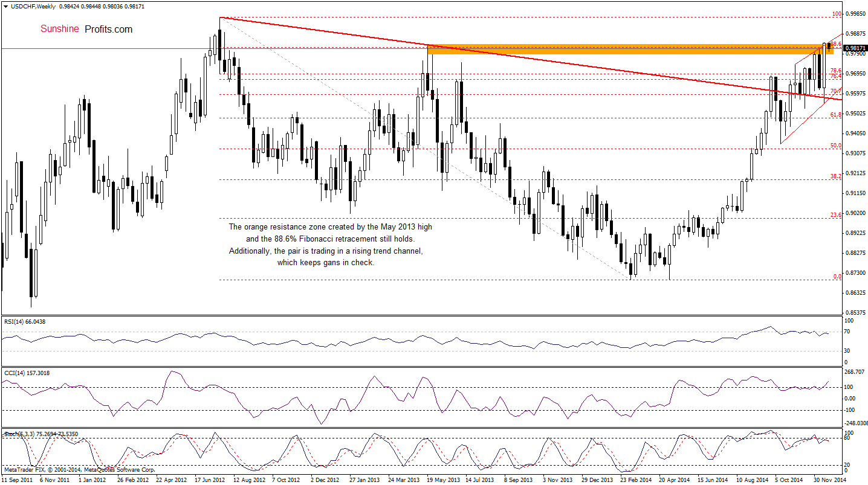Click the annotation text about orange resistance zone

pyautogui.click(x=330, y=245)
